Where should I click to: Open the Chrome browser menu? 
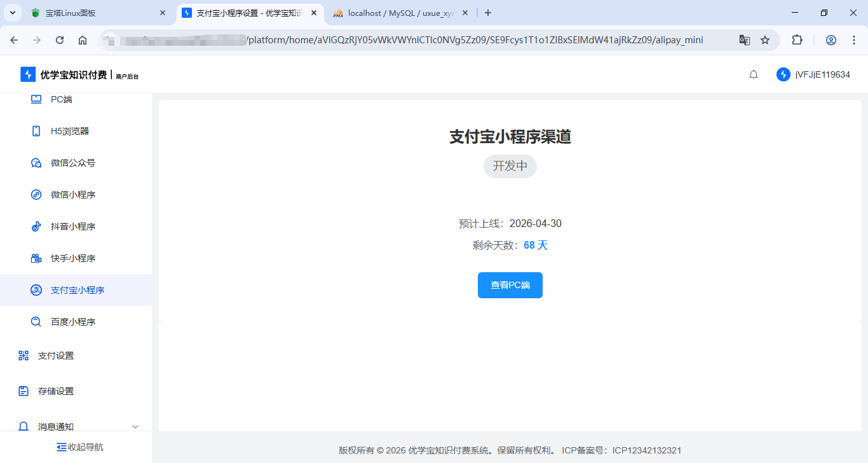pos(854,39)
